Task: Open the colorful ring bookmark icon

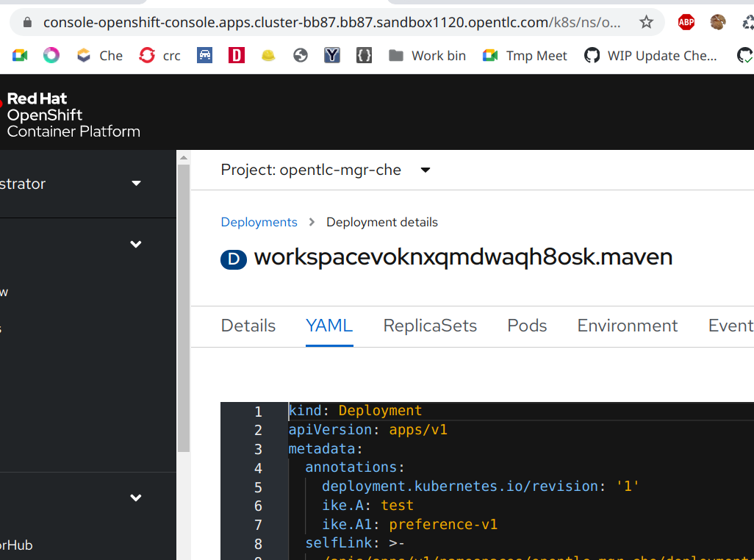Action: pyautogui.click(x=51, y=56)
